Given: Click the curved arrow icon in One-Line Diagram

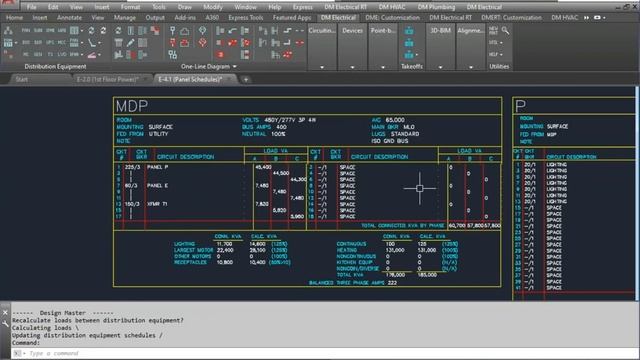Looking at the screenshot, I should tap(232, 31).
